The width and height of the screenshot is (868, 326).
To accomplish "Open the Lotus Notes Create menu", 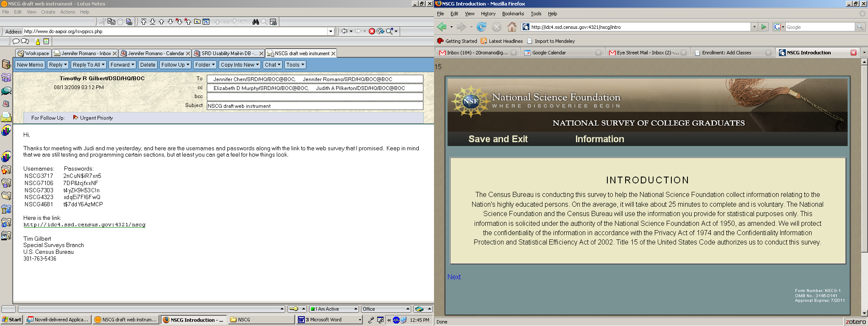I will tap(48, 12).
